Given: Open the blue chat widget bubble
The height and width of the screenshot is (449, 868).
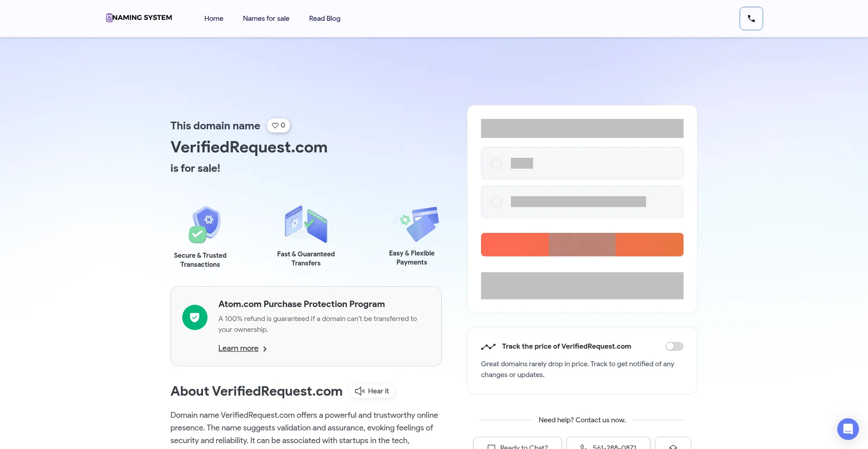Looking at the screenshot, I should tap(848, 429).
